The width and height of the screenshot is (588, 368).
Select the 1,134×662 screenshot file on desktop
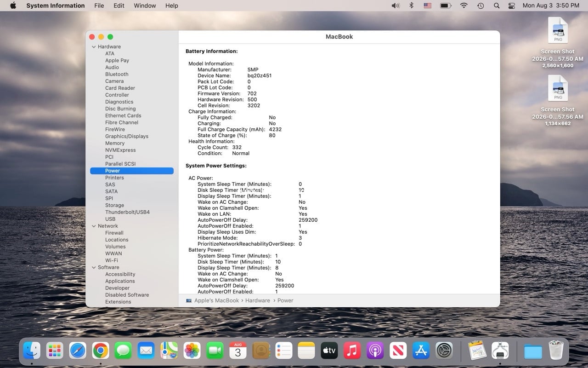558,100
